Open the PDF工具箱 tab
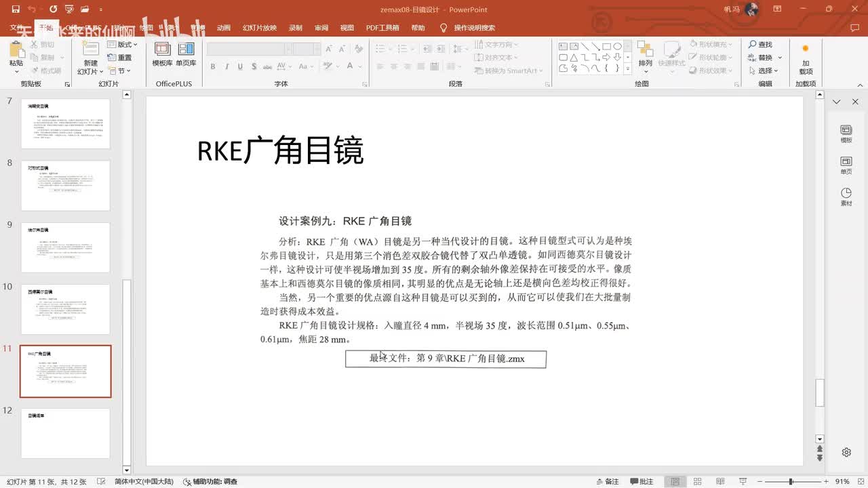 click(382, 28)
